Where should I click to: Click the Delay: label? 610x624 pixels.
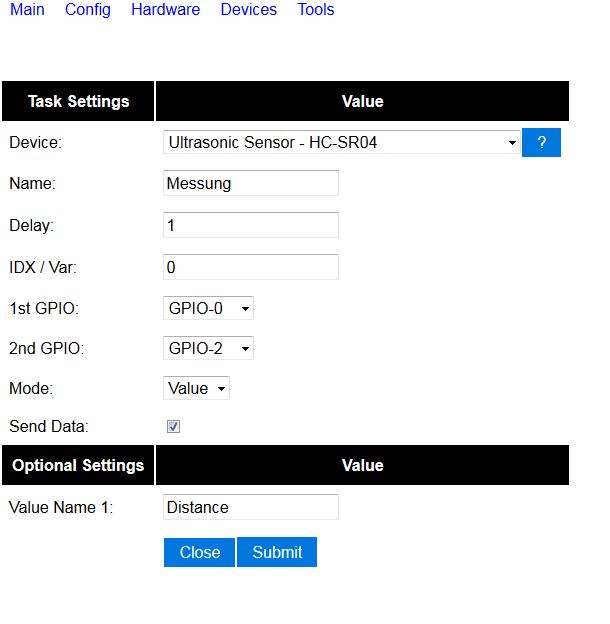coord(31,226)
